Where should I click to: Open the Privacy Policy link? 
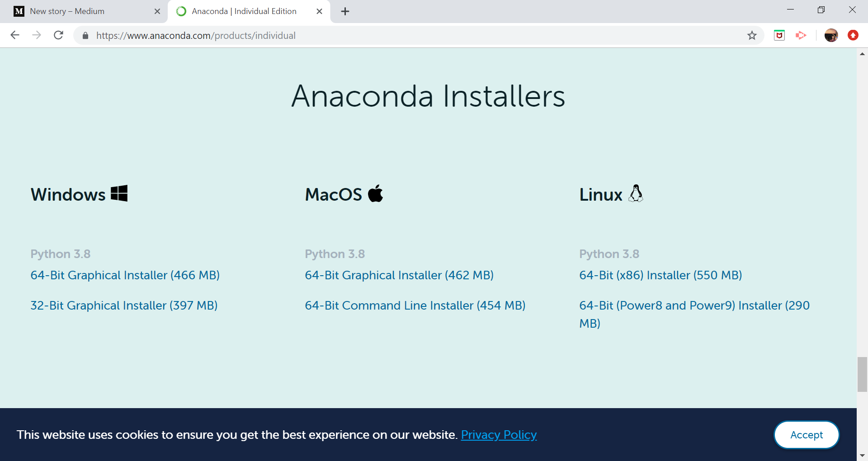[x=499, y=435]
